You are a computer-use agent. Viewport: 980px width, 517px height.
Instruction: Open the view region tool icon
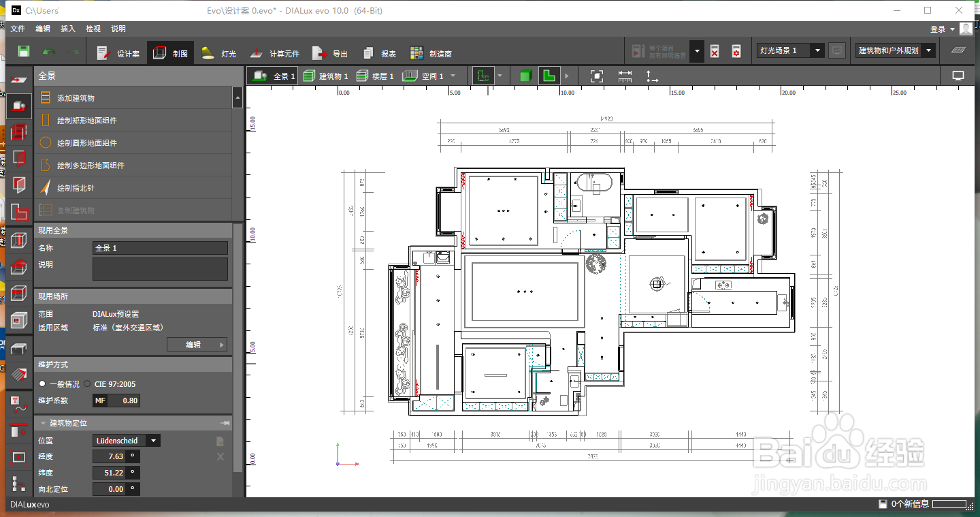point(19,457)
